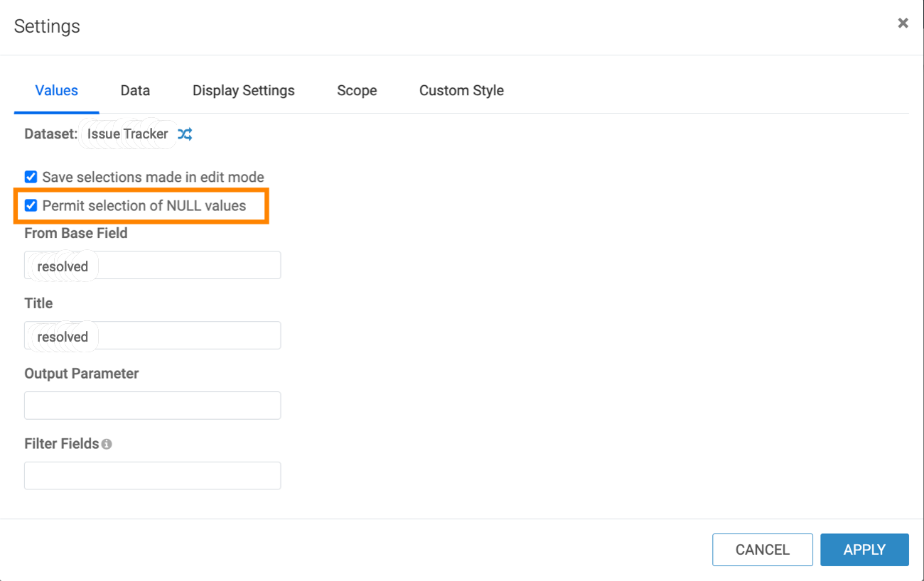This screenshot has width=924, height=581.
Task: Click the Output Parameter label text
Action: (81, 374)
